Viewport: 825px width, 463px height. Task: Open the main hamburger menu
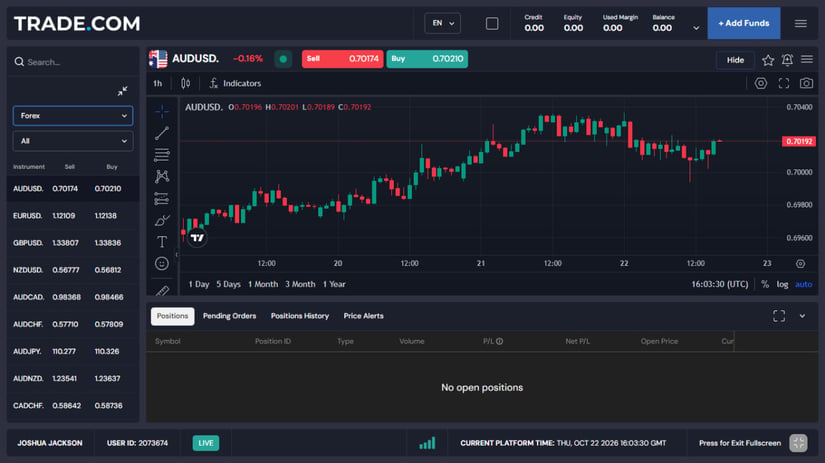pyautogui.click(x=800, y=24)
